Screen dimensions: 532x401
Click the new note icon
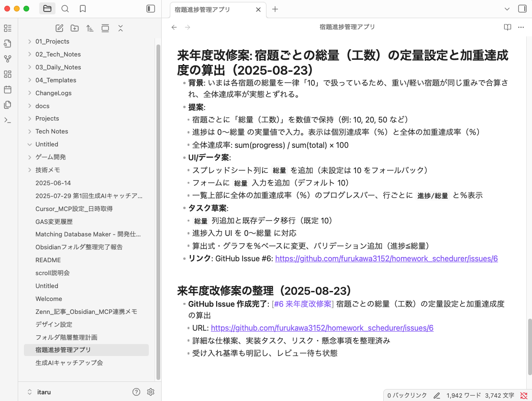(59, 28)
